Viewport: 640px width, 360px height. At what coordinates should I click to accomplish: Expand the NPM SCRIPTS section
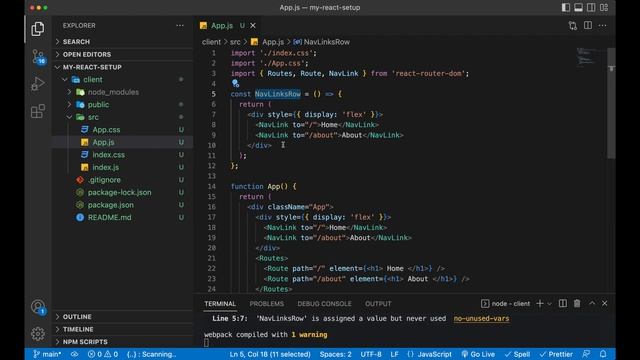[122, 342]
